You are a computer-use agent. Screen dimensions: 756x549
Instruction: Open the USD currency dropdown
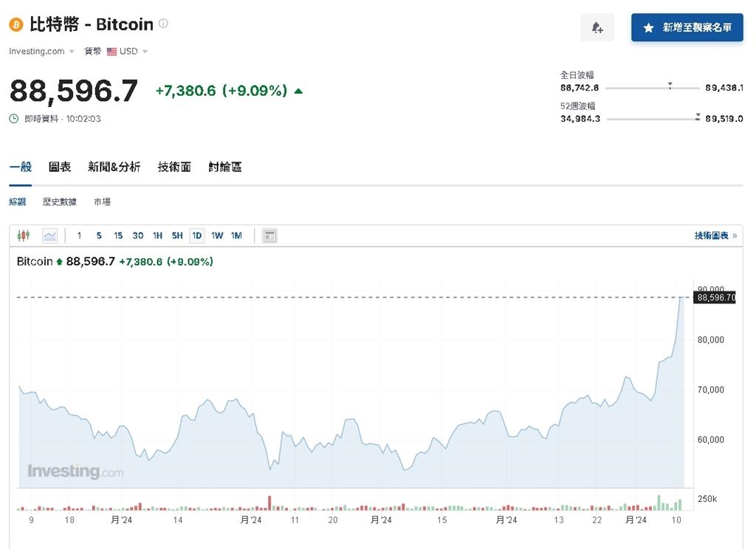coord(143,51)
